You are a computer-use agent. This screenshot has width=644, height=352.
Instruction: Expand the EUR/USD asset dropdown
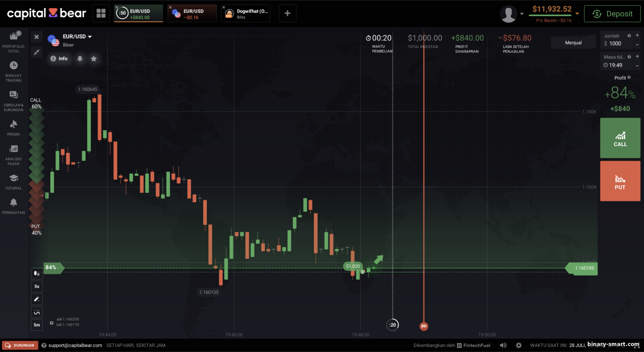click(x=90, y=37)
